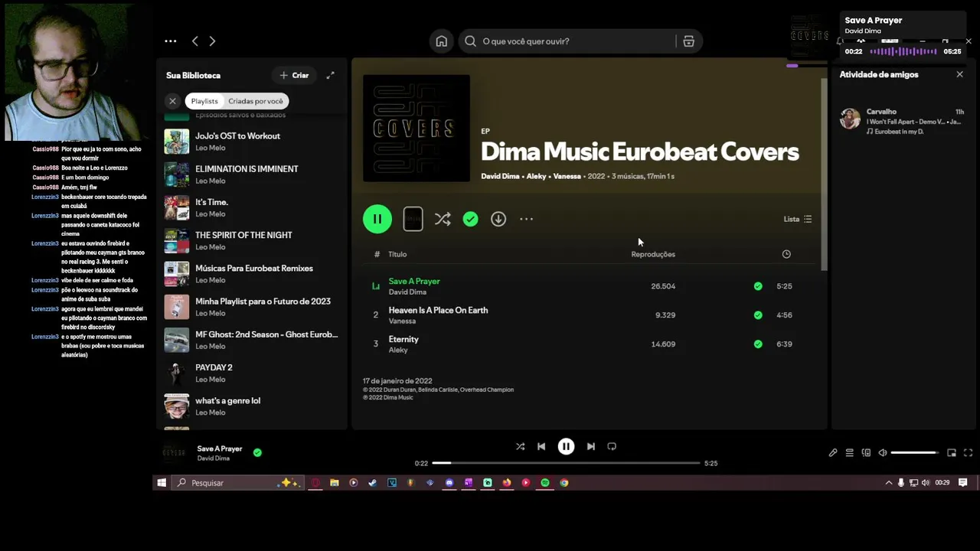The height and width of the screenshot is (551, 980).
Task: Close the Atividade de amigos panel
Action: pos(959,74)
